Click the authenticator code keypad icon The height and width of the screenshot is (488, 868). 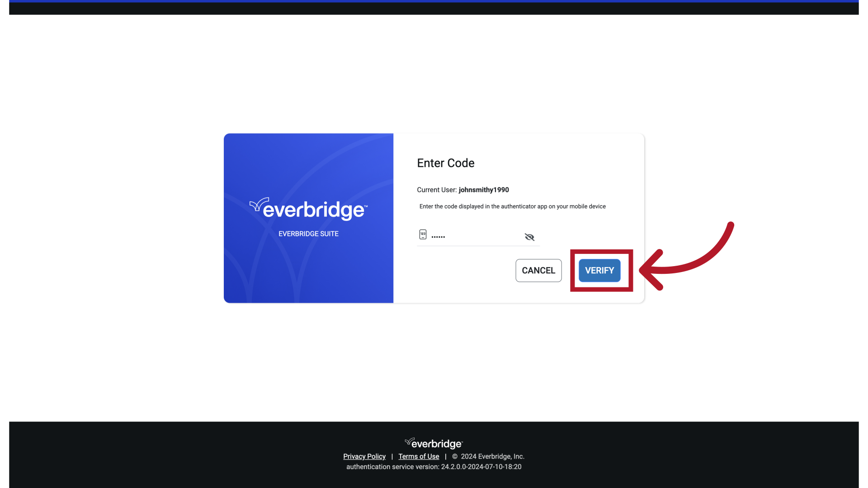(423, 235)
